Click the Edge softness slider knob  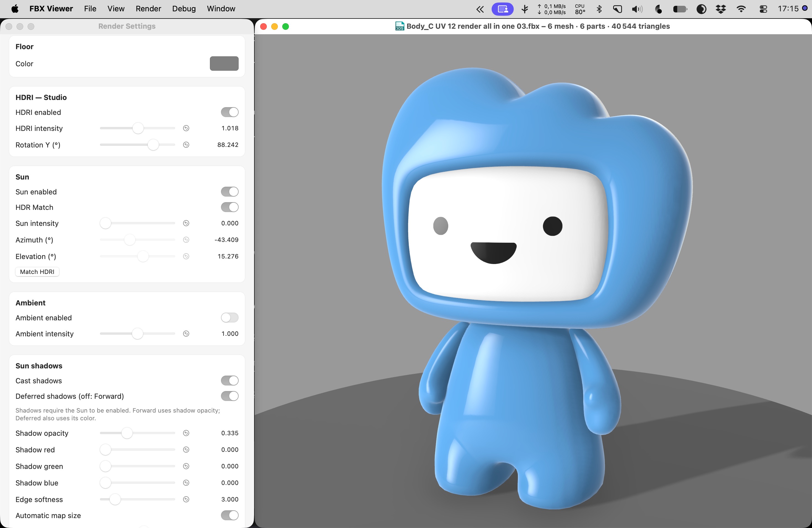coord(115,499)
